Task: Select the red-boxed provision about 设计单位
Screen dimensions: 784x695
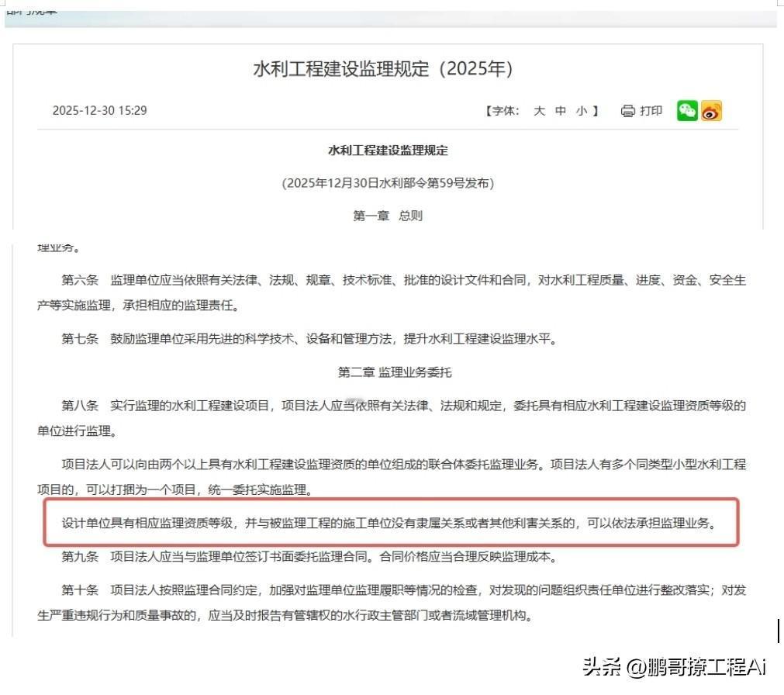Action: 388,523
